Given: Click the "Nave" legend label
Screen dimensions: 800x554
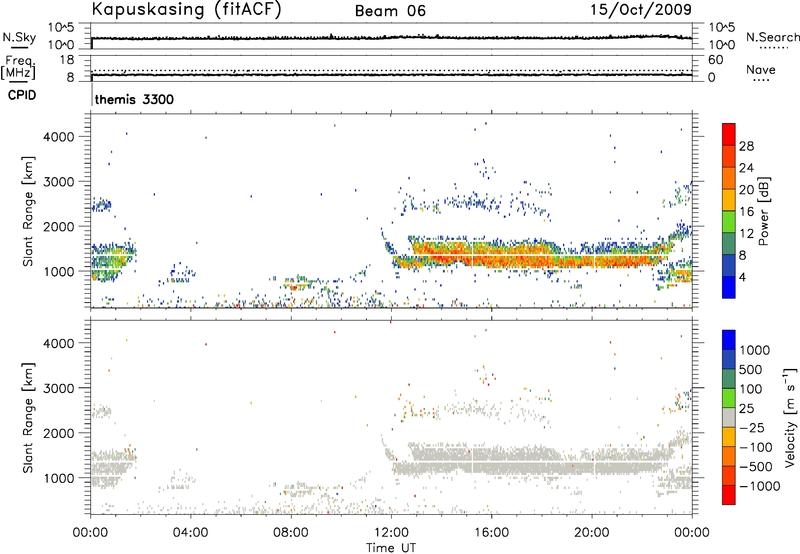Looking at the screenshot, I should [x=761, y=70].
